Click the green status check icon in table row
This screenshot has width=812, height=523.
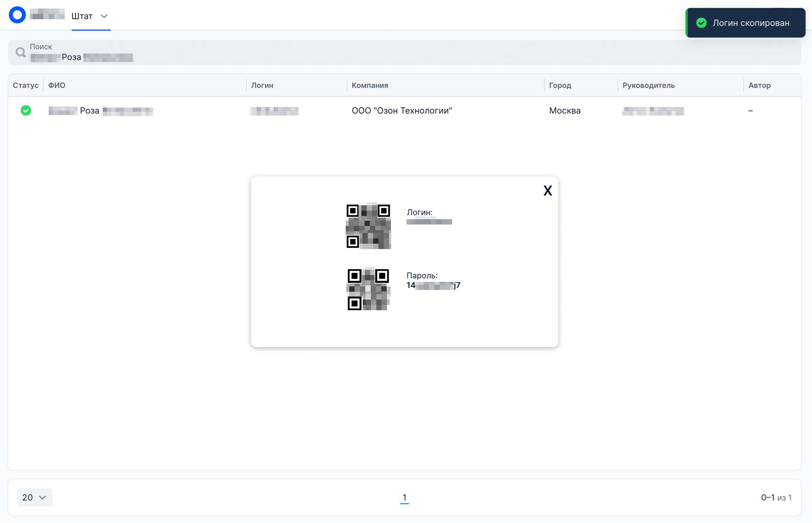pyautogui.click(x=26, y=111)
